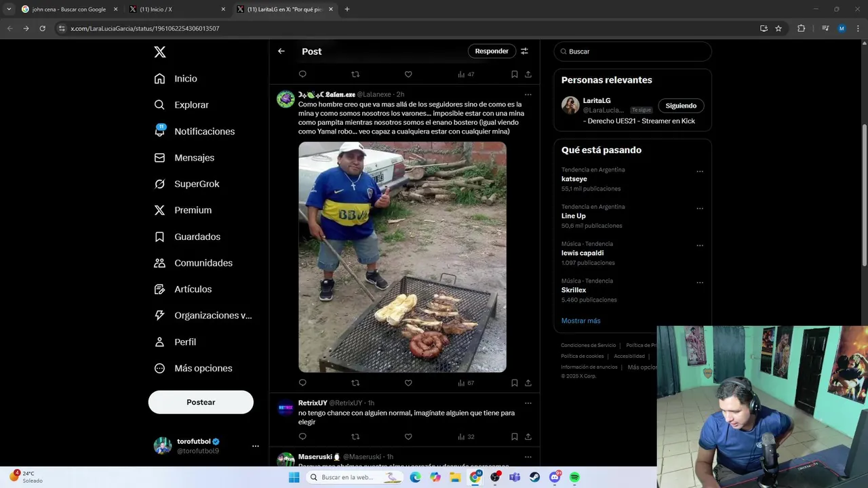Open more options for katseye trend
This screenshot has width=868, height=488.
click(700, 171)
